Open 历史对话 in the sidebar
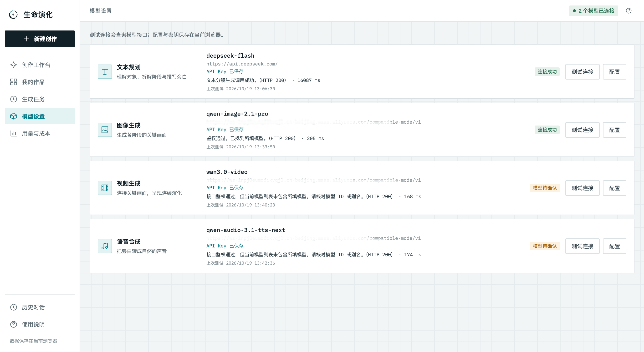644x352 pixels. pyautogui.click(x=40, y=307)
